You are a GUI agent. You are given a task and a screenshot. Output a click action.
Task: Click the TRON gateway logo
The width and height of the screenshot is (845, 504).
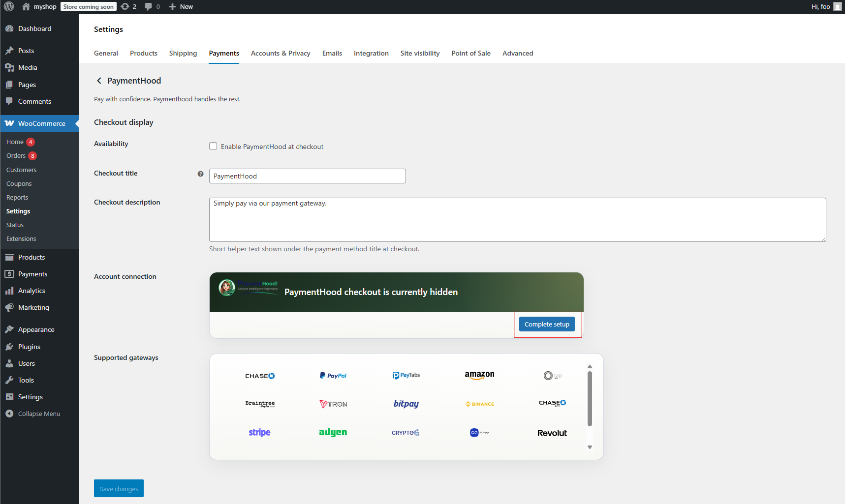click(x=333, y=404)
